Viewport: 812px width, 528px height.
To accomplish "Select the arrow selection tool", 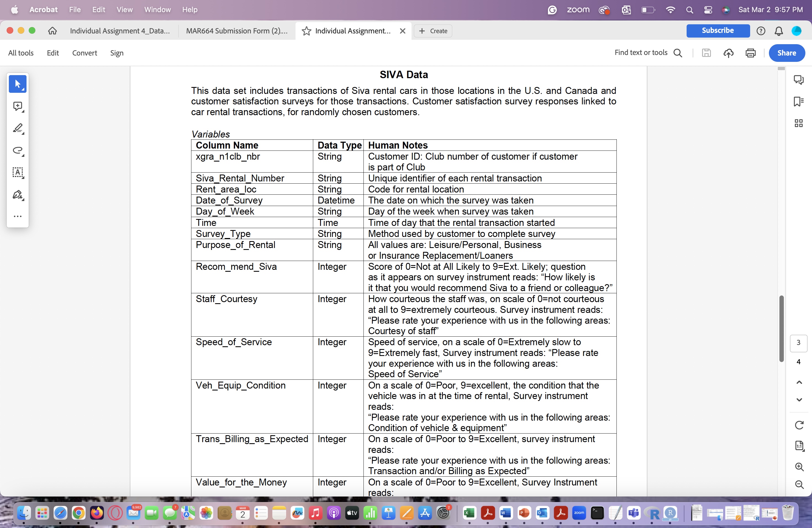I will pyautogui.click(x=17, y=84).
